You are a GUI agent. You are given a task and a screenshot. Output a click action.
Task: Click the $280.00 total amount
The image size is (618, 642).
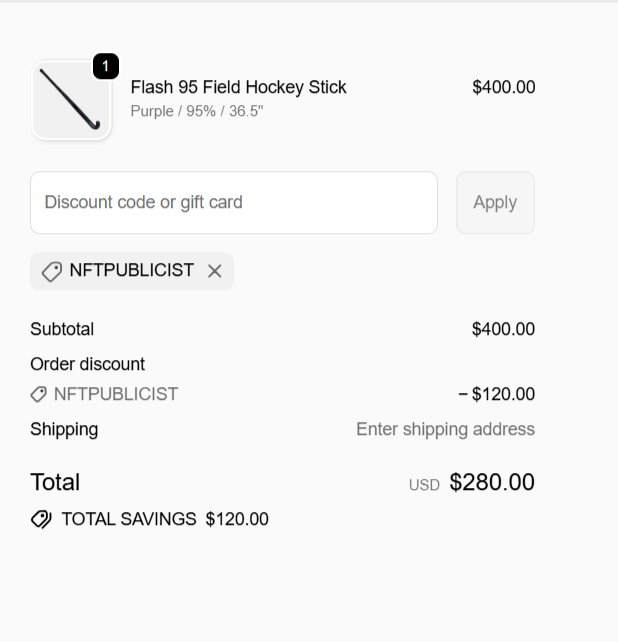click(x=492, y=482)
